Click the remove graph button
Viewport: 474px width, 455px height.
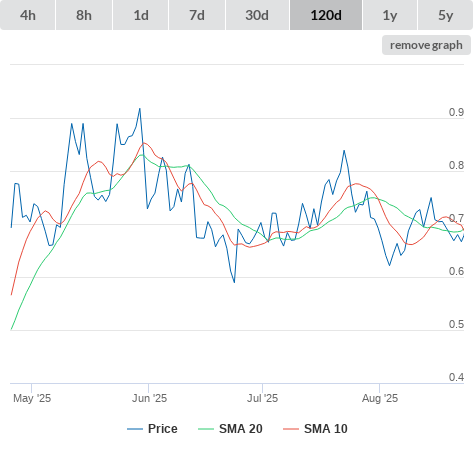[x=426, y=45]
